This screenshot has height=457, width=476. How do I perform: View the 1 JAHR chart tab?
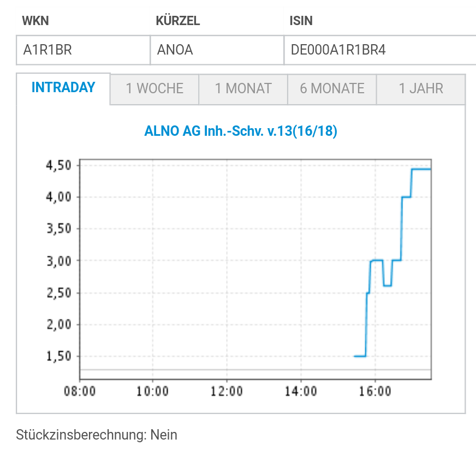tap(421, 89)
